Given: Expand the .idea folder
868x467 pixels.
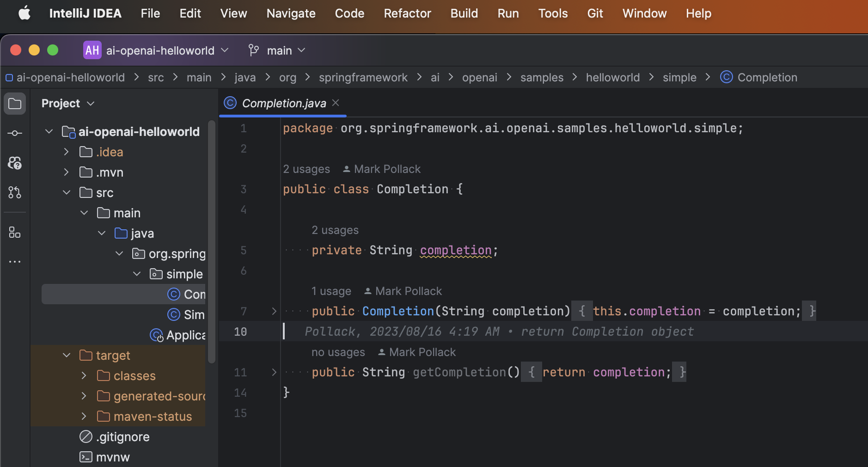Looking at the screenshot, I should click(x=67, y=152).
